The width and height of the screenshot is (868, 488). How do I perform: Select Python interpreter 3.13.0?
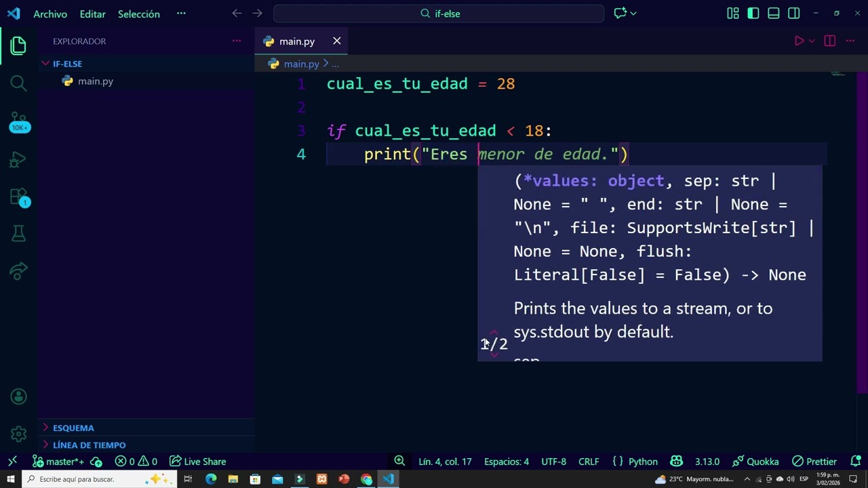pyautogui.click(x=707, y=462)
